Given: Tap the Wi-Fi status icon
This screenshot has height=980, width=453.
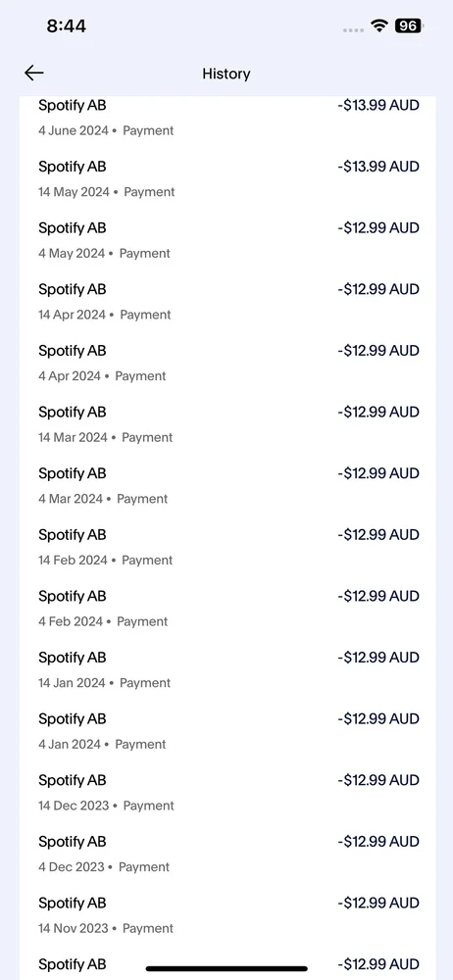Looking at the screenshot, I should point(378,25).
